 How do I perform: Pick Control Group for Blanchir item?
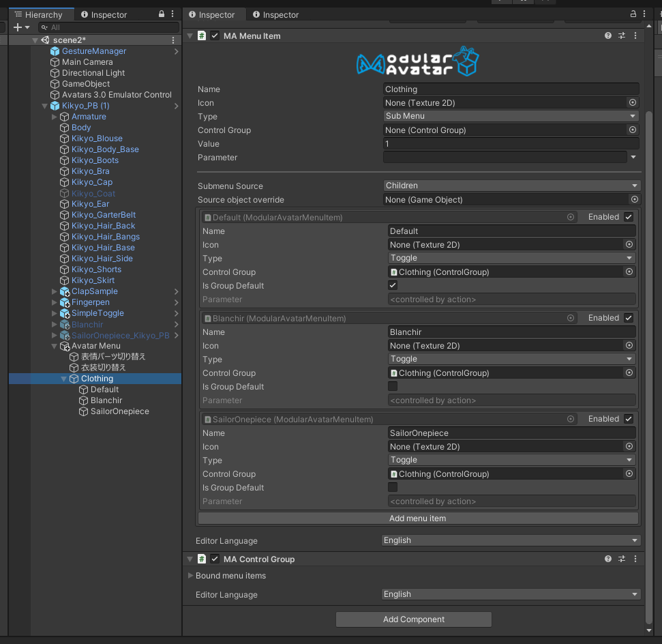pos(629,373)
